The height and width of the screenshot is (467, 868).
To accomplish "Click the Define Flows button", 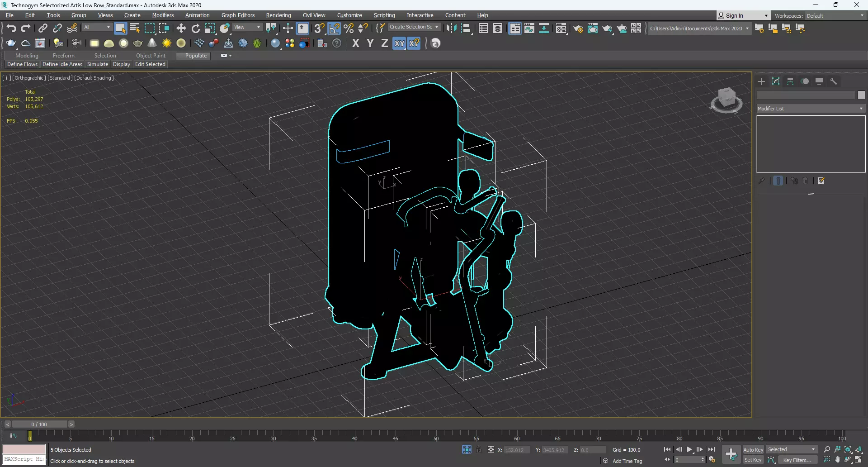I will (x=22, y=64).
